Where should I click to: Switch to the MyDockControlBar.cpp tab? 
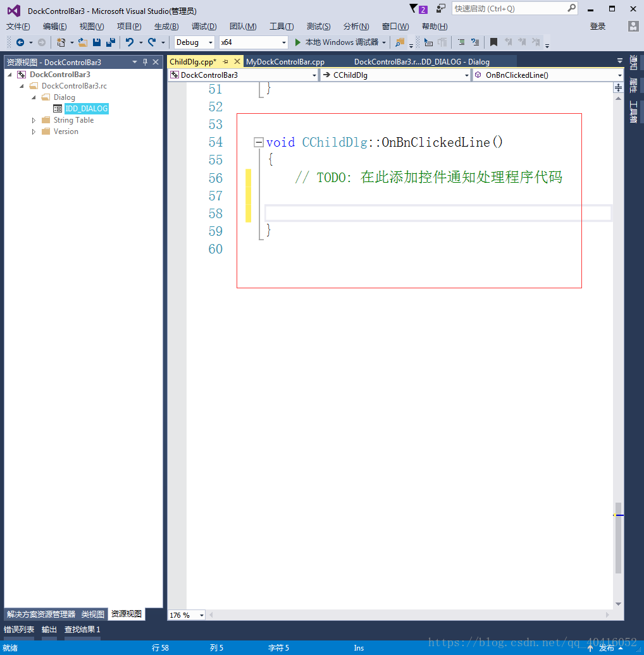pos(285,62)
